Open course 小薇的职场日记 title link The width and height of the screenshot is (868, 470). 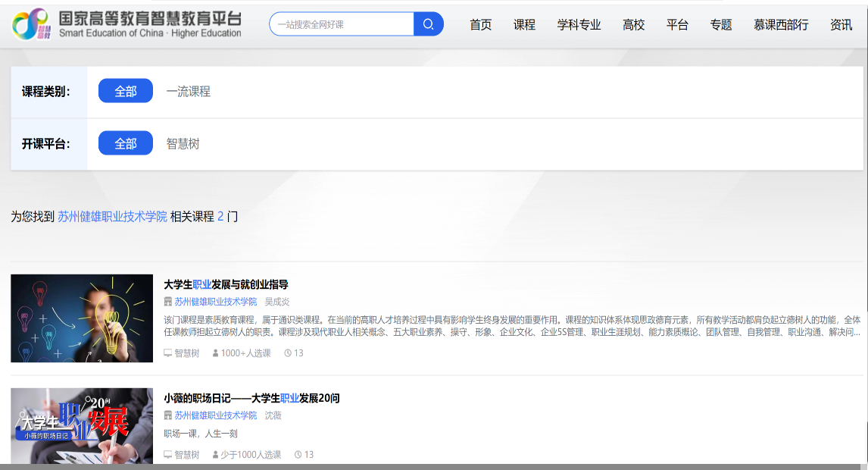click(251, 398)
